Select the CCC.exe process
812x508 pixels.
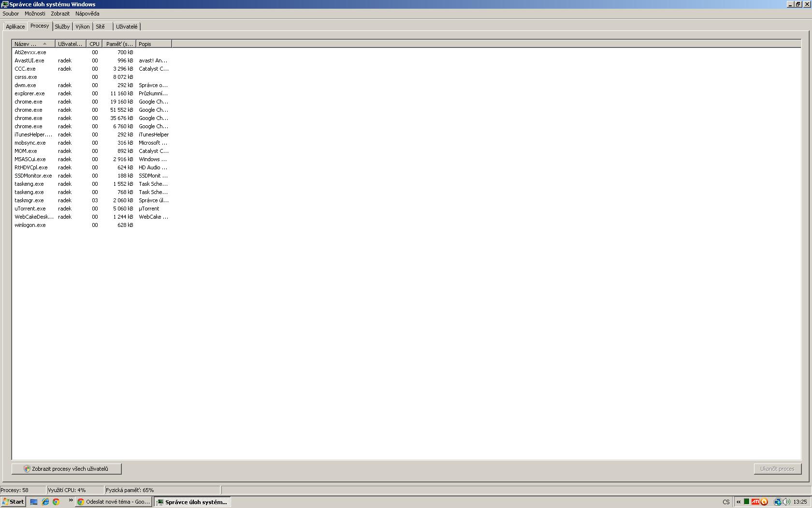click(x=92, y=69)
